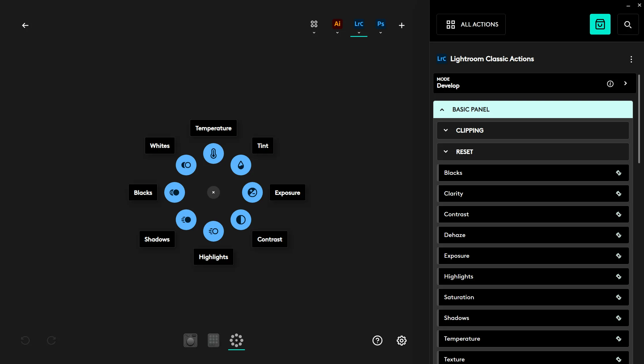
Task: Click the Contrast half-circle icon in the ring
Action: pyautogui.click(x=241, y=220)
